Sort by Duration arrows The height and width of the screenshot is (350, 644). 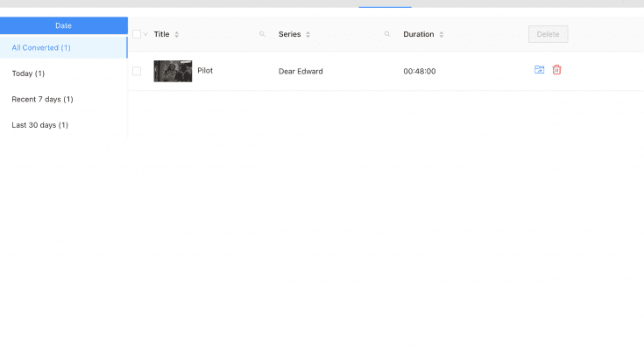coord(441,34)
